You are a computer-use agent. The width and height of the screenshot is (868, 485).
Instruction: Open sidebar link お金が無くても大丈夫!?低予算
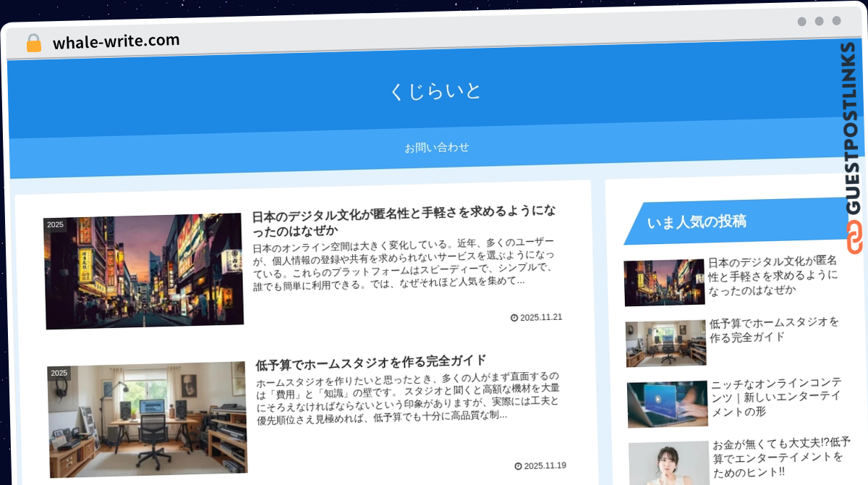click(x=781, y=457)
